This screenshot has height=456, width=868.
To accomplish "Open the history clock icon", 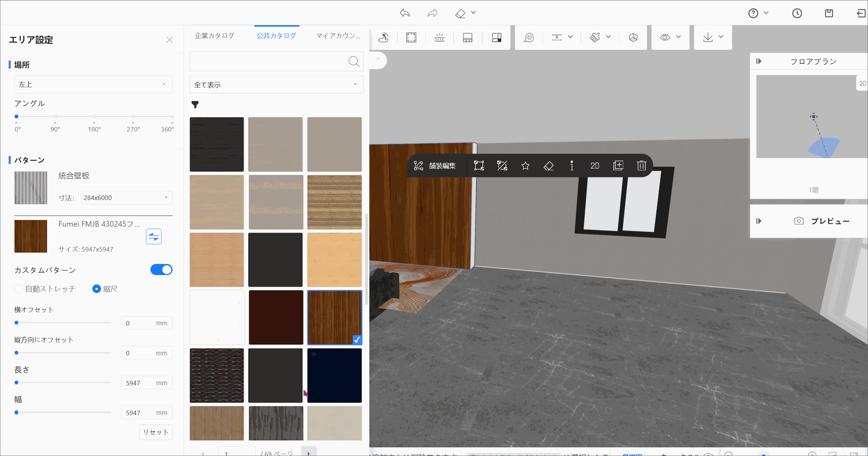I will pyautogui.click(x=797, y=13).
